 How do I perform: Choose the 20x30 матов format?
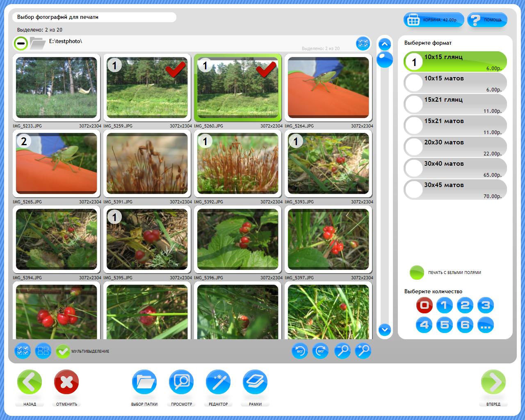click(455, 147)
